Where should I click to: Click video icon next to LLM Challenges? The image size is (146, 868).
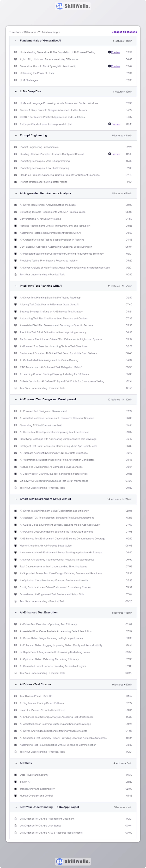(16, 80)
